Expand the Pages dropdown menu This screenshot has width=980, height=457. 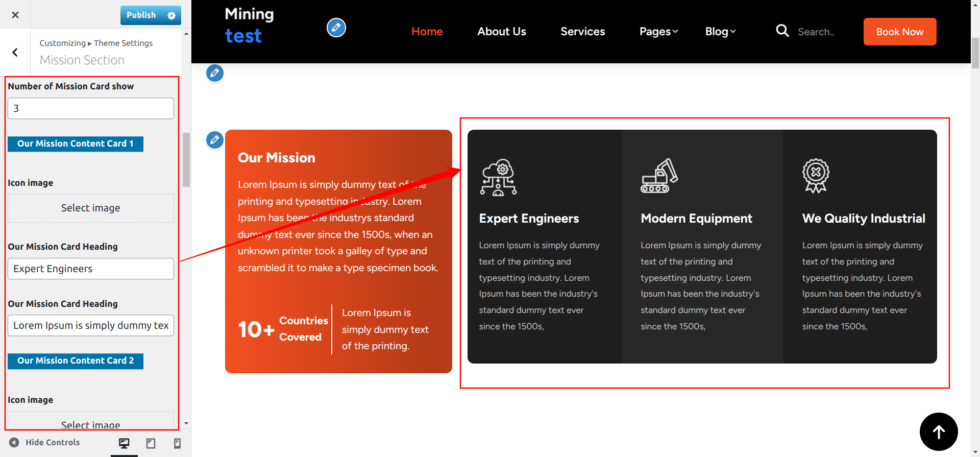[x=658, y=32]
